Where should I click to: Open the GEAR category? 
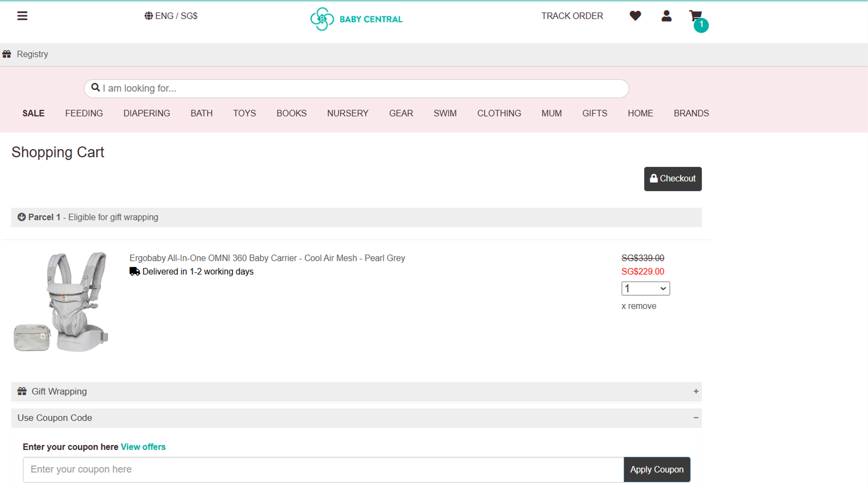pos(401,113)
